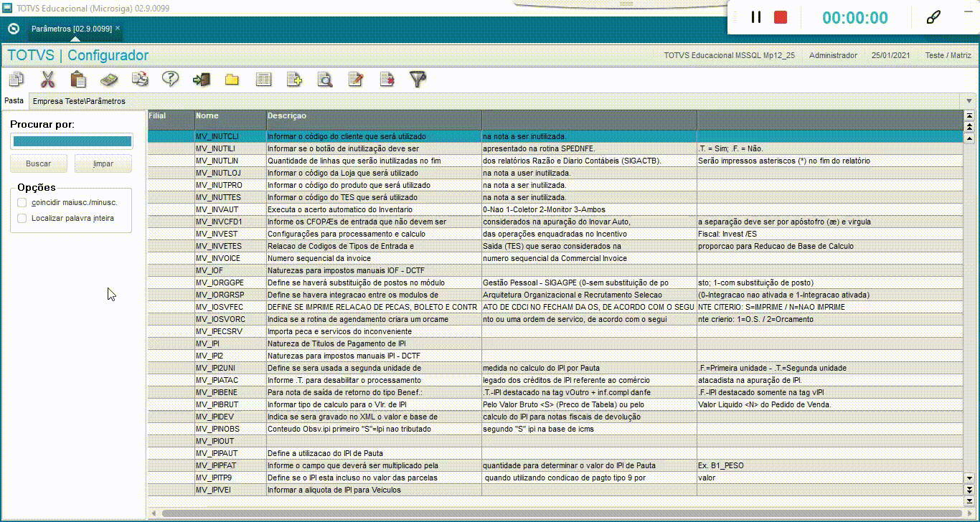Select the MV_INUTLIN parameter row
The height and width of the screenshot is (522, 980).
tap(555, 161)
